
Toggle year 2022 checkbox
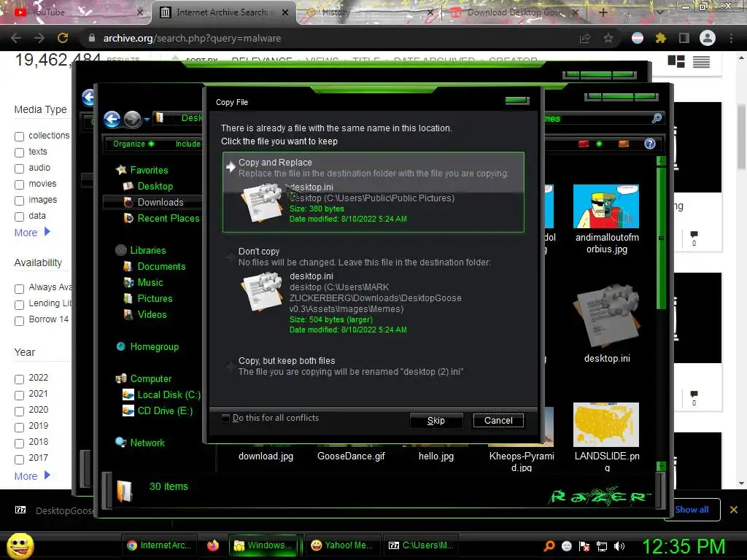19,379
